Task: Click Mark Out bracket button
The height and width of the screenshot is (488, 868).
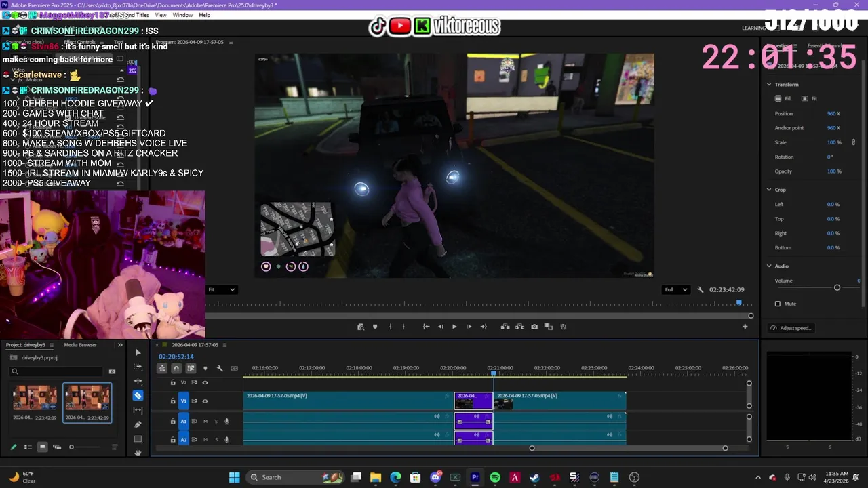Action: click(403, 327)
